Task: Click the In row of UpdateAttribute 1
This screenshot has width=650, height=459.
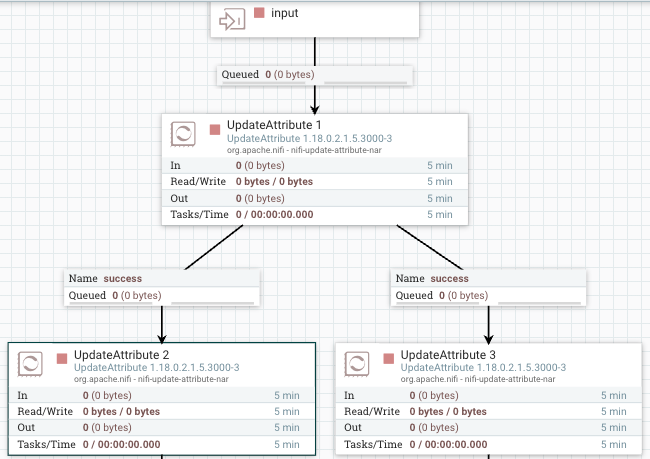Action: click(x=315, y=165)
